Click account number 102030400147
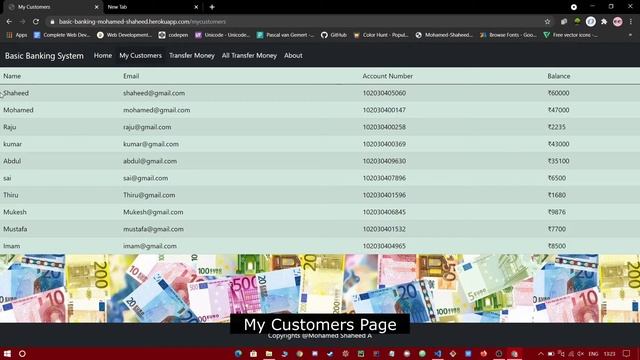This screenshot has height=360, width=640. coord(384,110)
